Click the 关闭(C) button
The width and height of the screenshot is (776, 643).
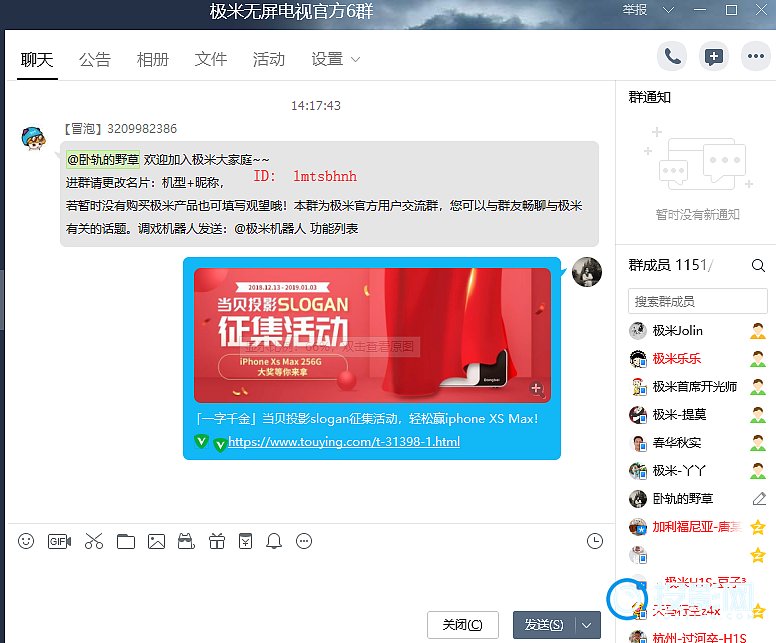463,625
